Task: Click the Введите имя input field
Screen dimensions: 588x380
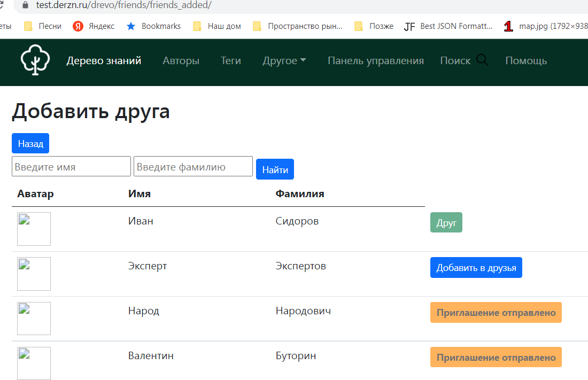Action: (x=71, y=166)
